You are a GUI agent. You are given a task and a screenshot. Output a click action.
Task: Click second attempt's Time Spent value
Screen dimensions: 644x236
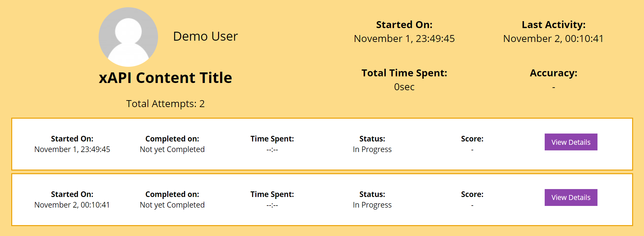coord(272,205)
